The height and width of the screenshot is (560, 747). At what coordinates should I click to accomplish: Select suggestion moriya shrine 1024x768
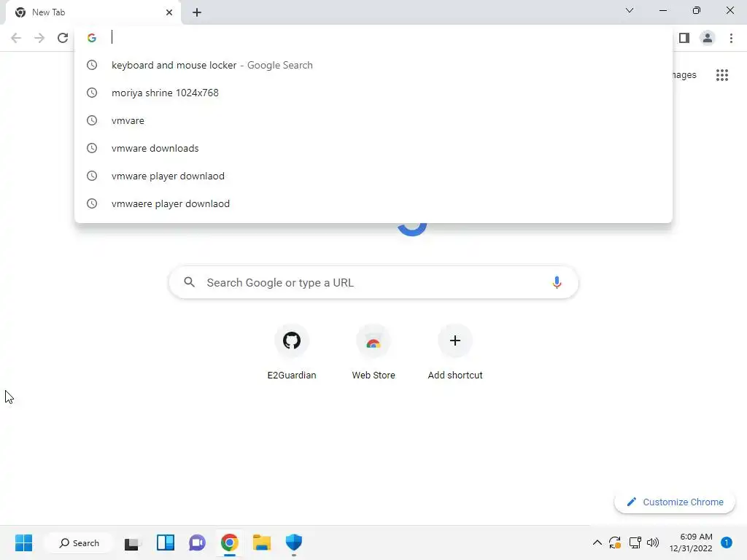(x=373, y=93)
